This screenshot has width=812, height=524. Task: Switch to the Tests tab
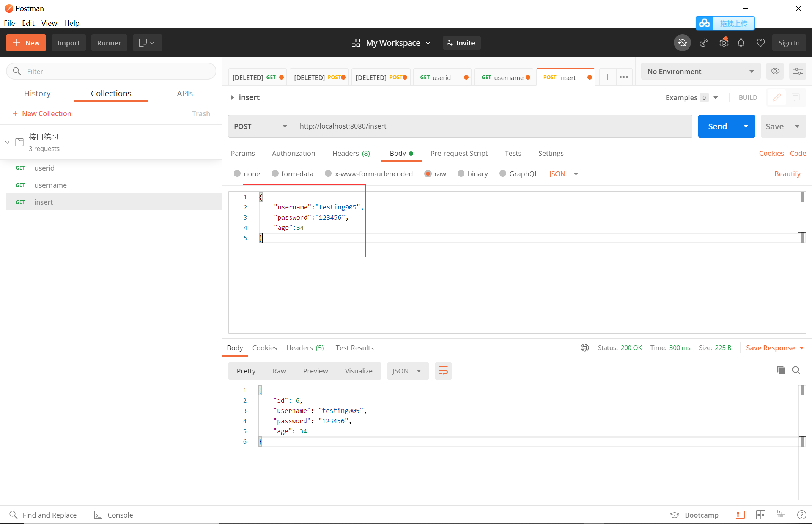[x=513, y=153]
